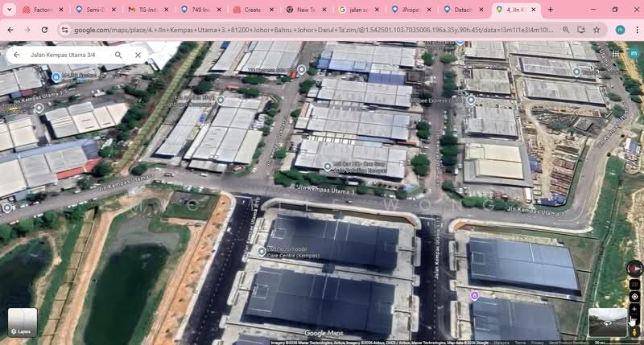This screenshot has width=644, height=345.
Task: Open the Google apps grid icon
Action: pos(616,54)
